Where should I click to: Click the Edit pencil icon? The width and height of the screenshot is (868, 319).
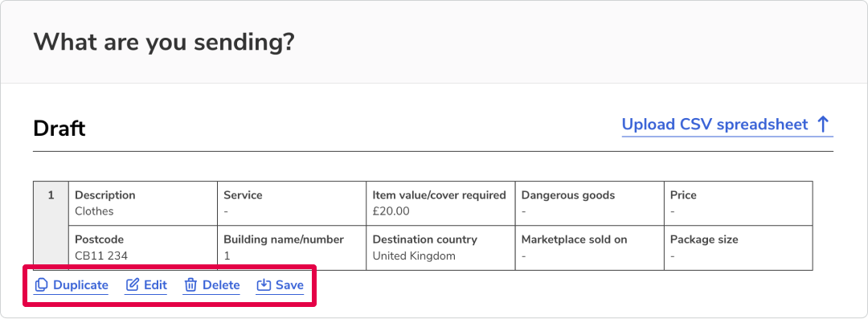(x=133, y=285)
